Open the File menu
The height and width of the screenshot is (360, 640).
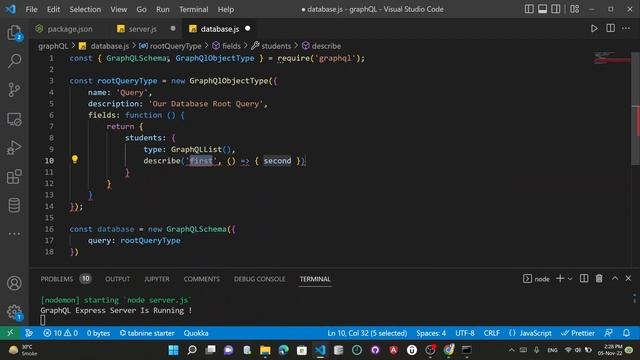(31, 9)
